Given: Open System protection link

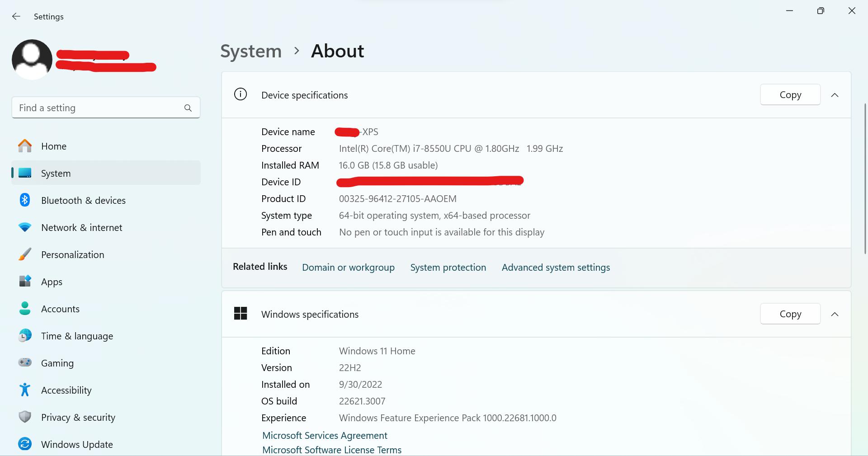Looking at the screenshot, I should (x=448, y=267).
